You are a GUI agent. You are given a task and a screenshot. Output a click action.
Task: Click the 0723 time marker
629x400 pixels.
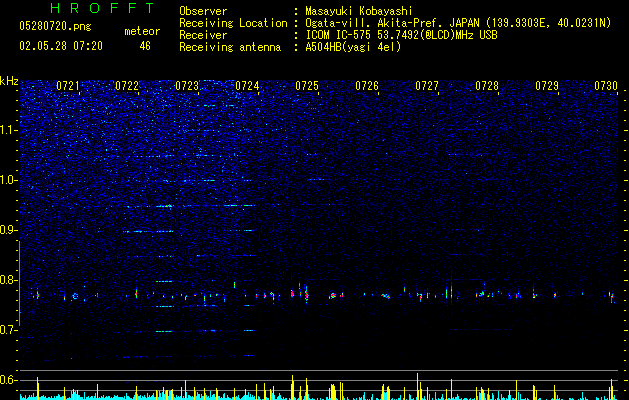coord(187,86)
